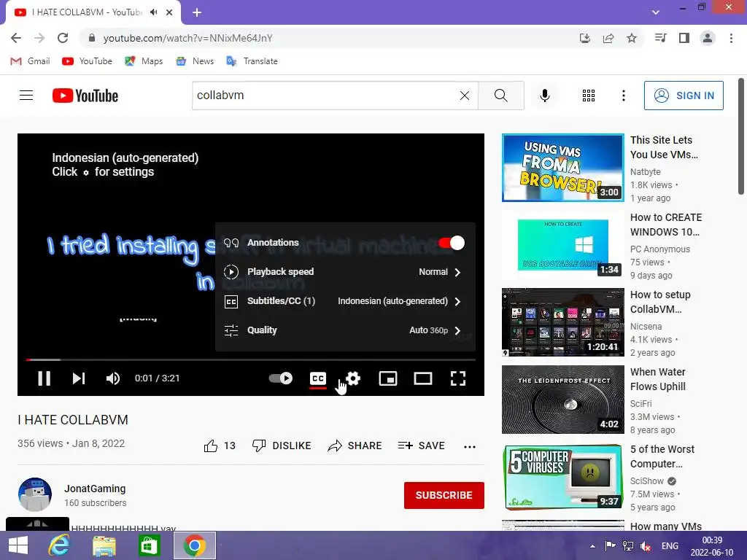747x560 pixels.
Task: Switch to theater mode
Action: (x=423, y=378)
